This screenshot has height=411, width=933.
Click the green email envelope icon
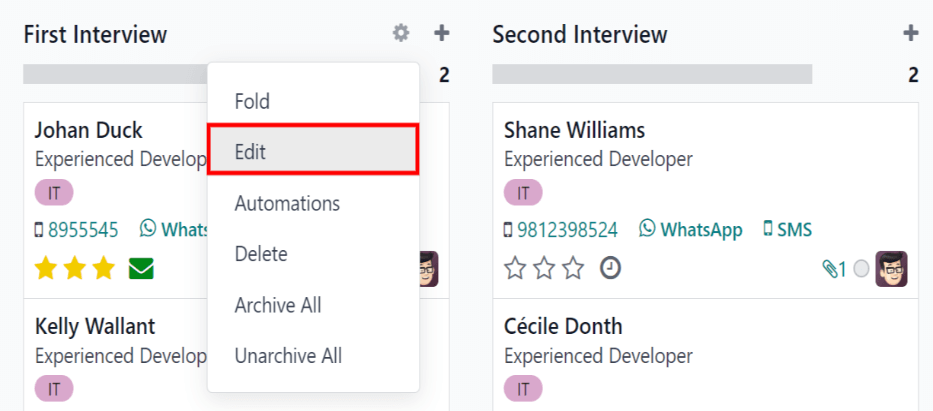141,269
